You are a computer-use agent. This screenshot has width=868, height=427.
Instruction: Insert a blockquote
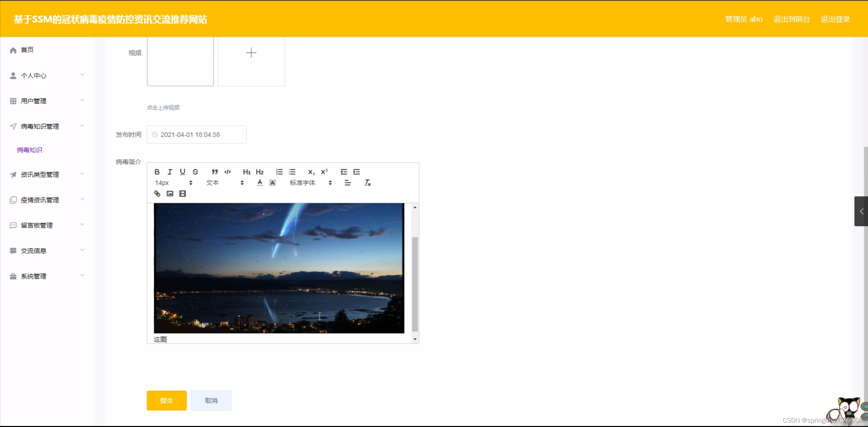215,172
